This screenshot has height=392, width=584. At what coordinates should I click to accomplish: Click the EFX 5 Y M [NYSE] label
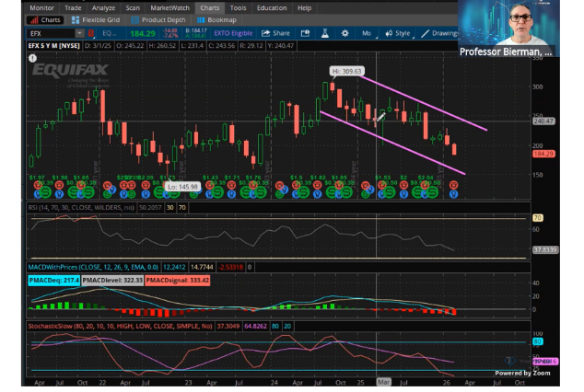(x=54, y=46)
